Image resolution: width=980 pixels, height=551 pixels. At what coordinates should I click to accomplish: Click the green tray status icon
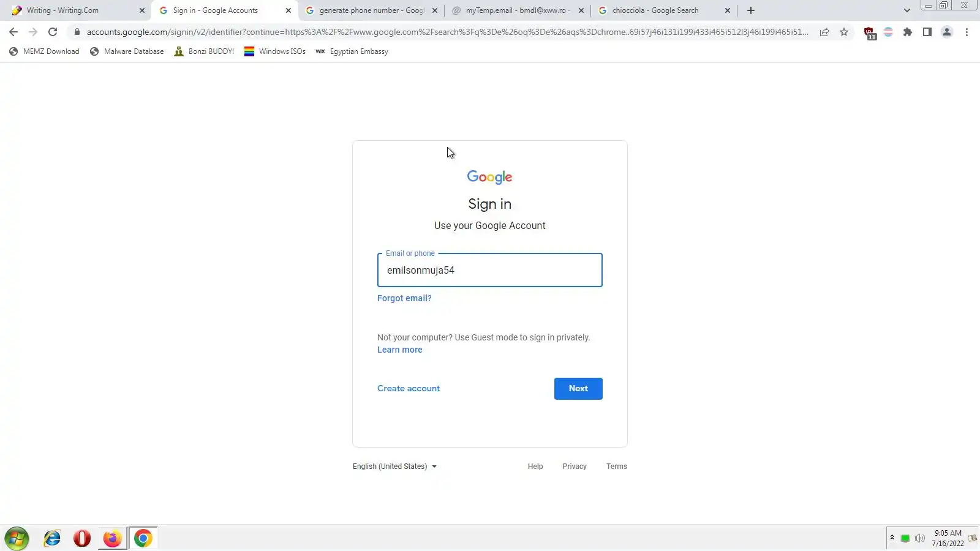pyautogui.click(x=905, y=539)
